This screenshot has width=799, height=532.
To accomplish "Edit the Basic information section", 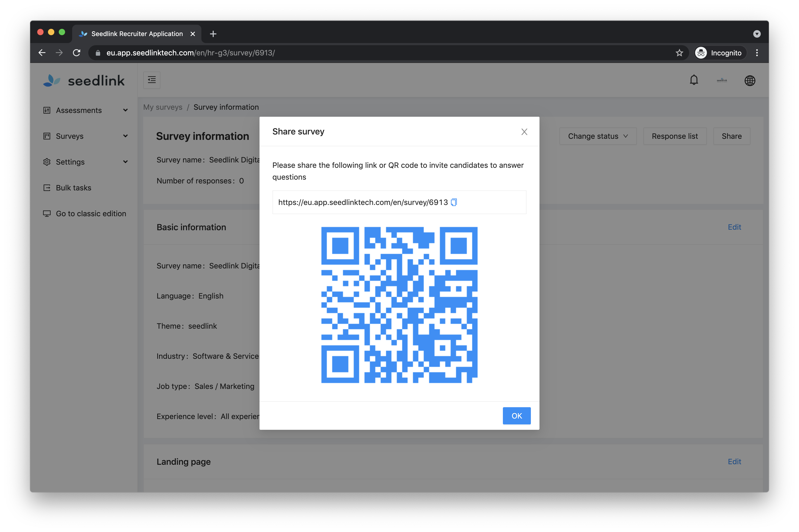I will coord(734,227).
